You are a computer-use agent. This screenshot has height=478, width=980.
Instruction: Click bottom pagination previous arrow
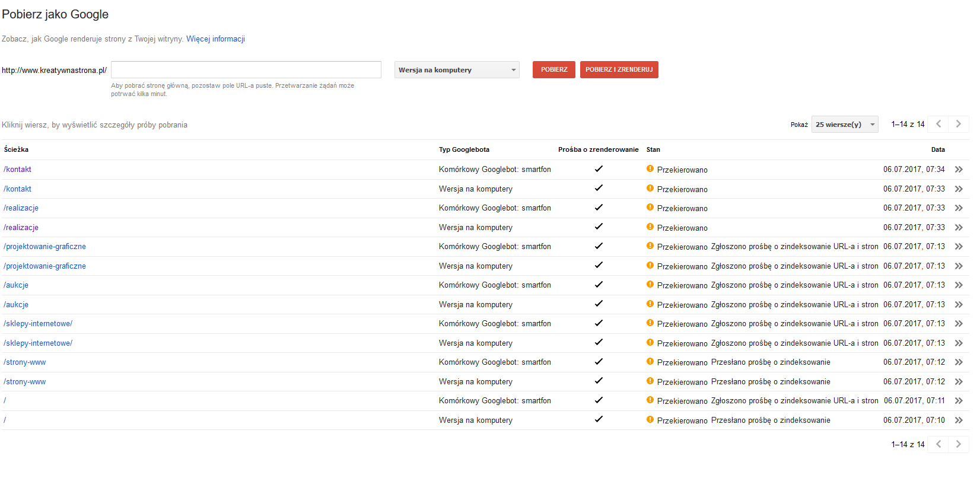pyautogui.click(x=938, y=444)
